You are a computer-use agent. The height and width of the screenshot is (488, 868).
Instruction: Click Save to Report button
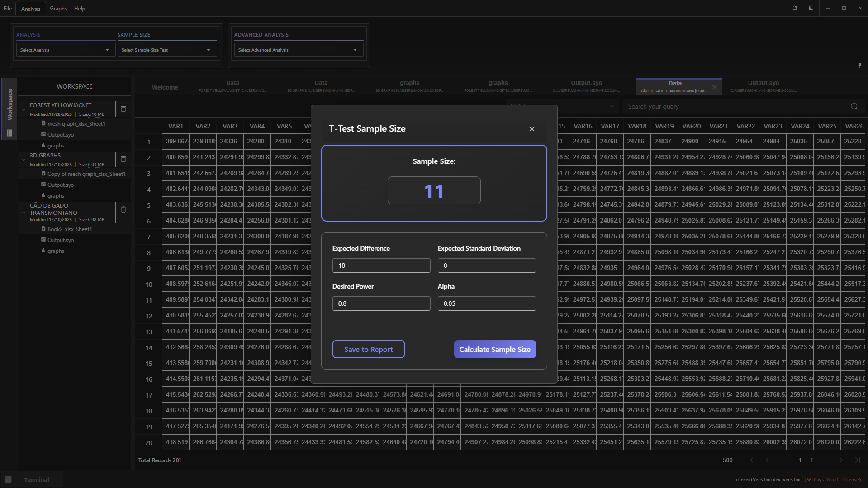click(368, 349)
